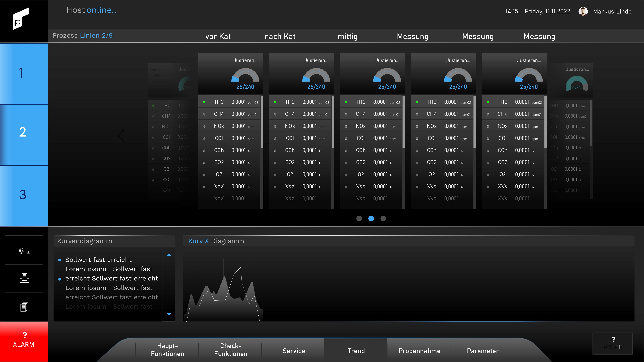
Task: Select the third carousel page dot
Action: click(x=383, y=219)
